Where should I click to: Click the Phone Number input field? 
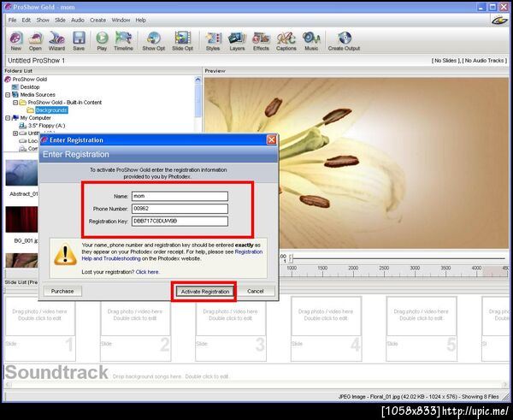[x=180, y=209]
